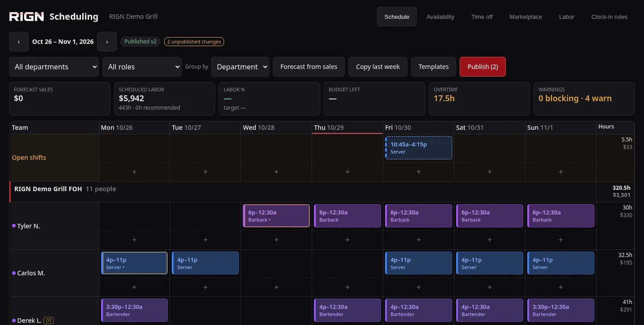Click the Scheduled Labor $5,942 card
Image resolution: width=644 pixels, height=325 pixels.
[x=165, y=98]
